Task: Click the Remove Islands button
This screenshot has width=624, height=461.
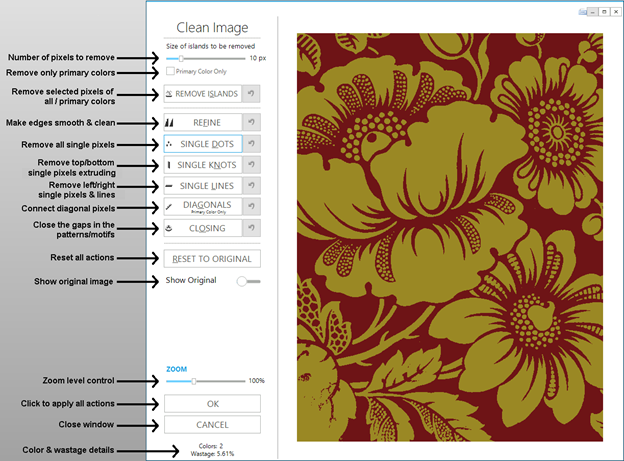Action: 203,94
